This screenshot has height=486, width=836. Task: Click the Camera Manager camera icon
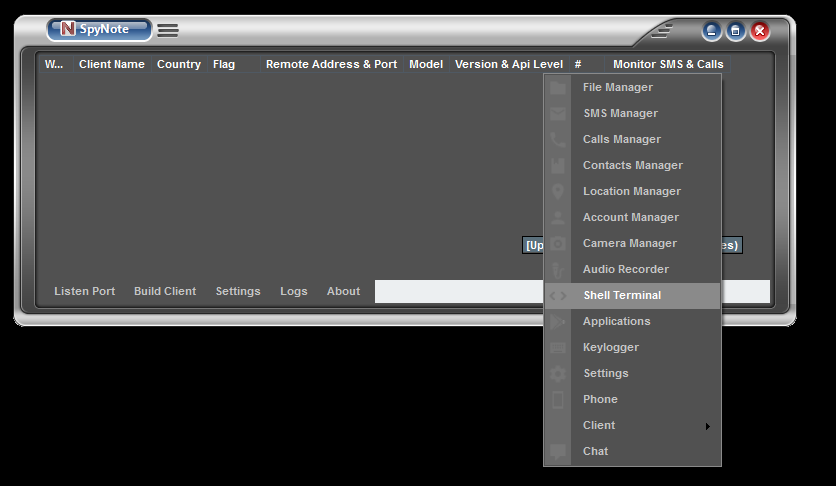tap(558, 244)
